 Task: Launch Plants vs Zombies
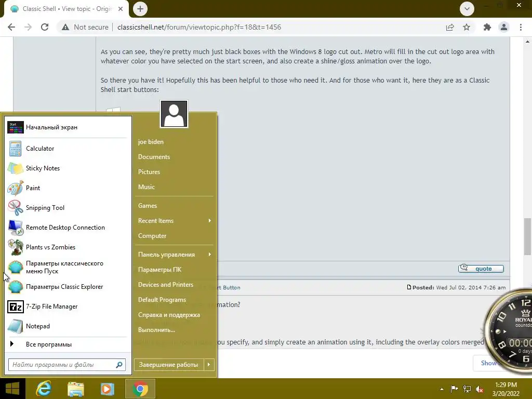point(67,247)
